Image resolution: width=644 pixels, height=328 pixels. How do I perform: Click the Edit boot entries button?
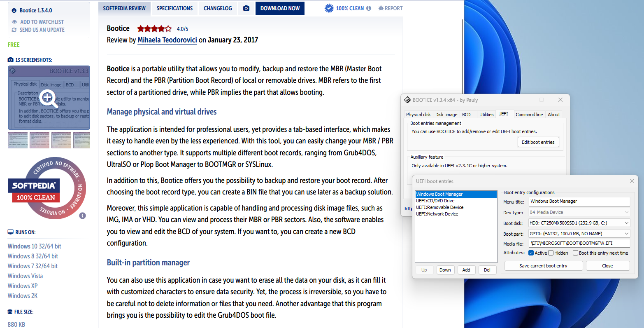pos(538,142)
